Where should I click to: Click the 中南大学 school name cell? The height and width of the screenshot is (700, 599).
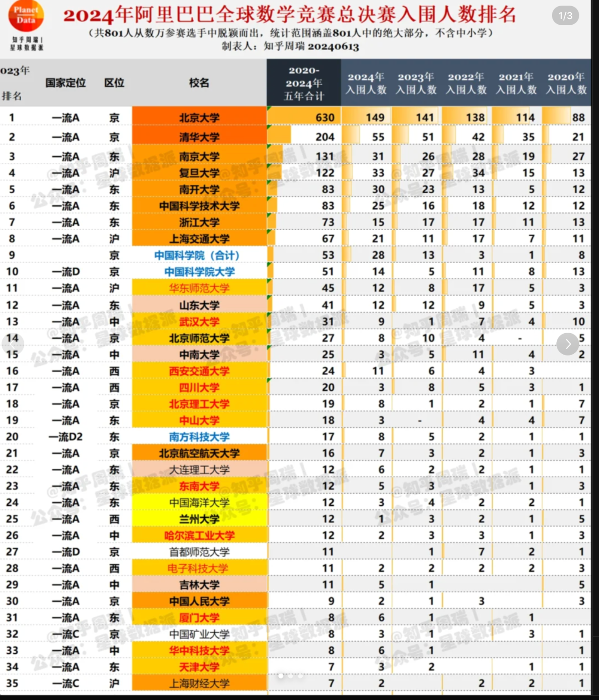point(199,355)
